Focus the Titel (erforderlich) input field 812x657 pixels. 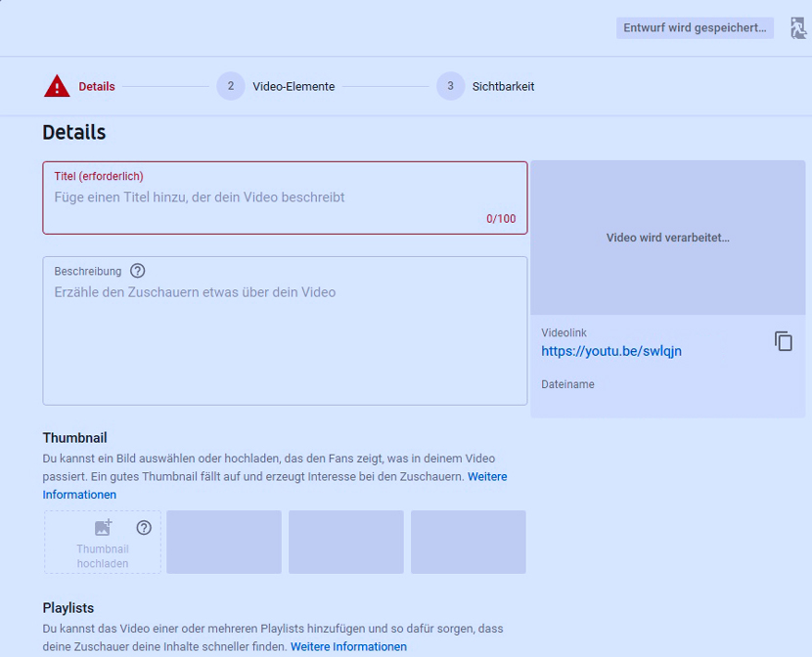click(284, 197)
